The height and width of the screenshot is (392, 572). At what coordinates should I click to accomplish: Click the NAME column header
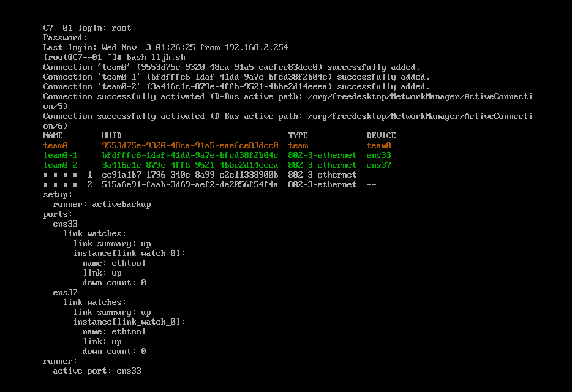(53, 136)
